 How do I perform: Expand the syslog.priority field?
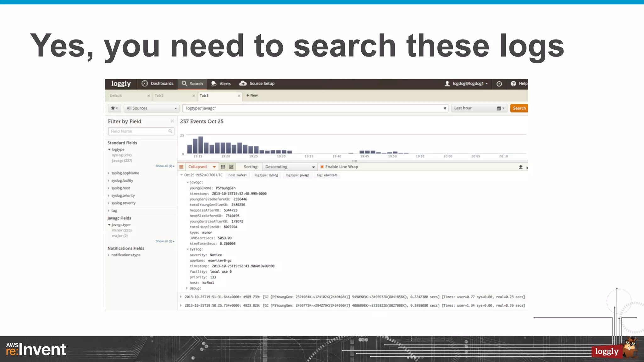click(x=108, y=196)
